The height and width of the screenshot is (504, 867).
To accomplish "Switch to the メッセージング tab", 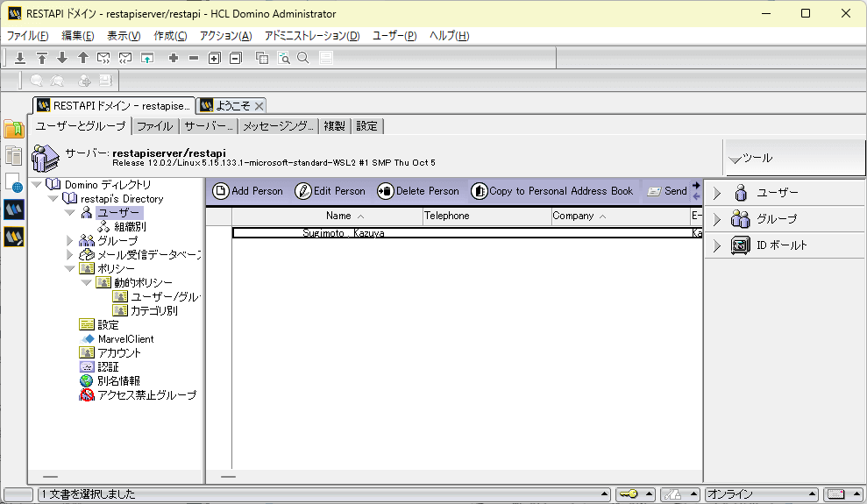I will (278, 126).
